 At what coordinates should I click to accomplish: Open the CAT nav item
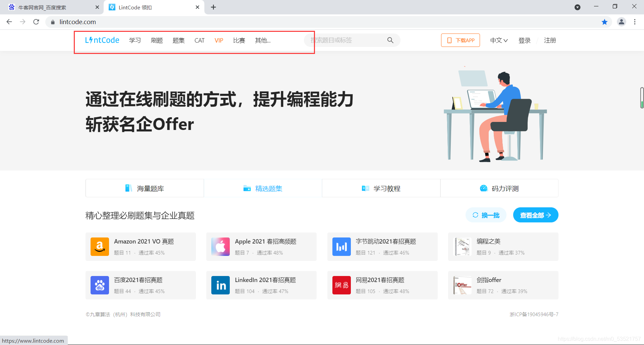(x=199, y=40)
